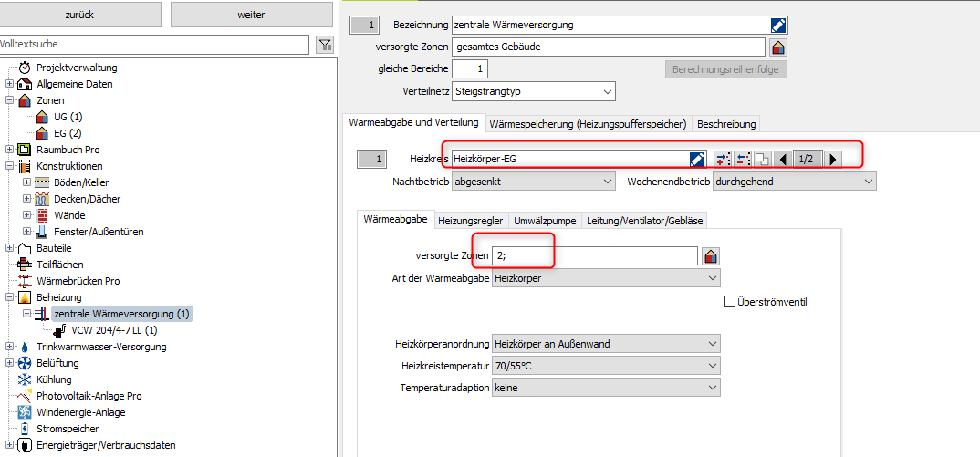Click the EG (2) zone house icon
Viewport: 980px width, 457px height.
click(x=42, y=133)
